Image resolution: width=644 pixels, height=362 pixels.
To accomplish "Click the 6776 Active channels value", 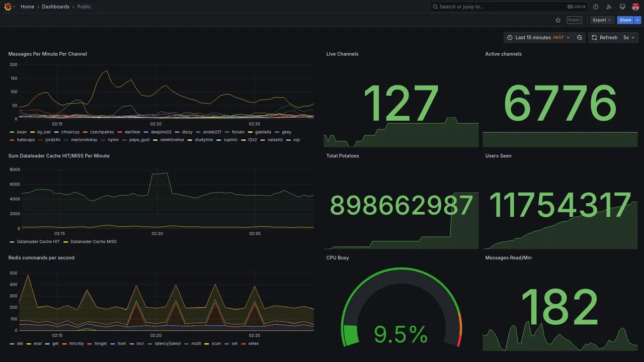I will point(560,104).
